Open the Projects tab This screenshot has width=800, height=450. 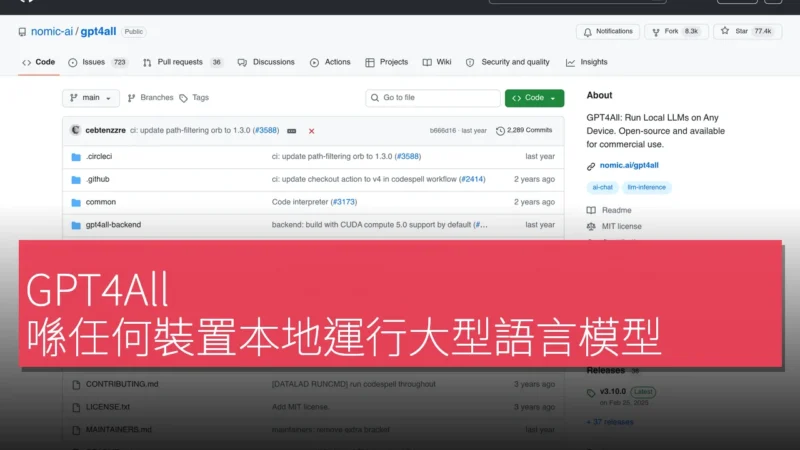[387, 62]
